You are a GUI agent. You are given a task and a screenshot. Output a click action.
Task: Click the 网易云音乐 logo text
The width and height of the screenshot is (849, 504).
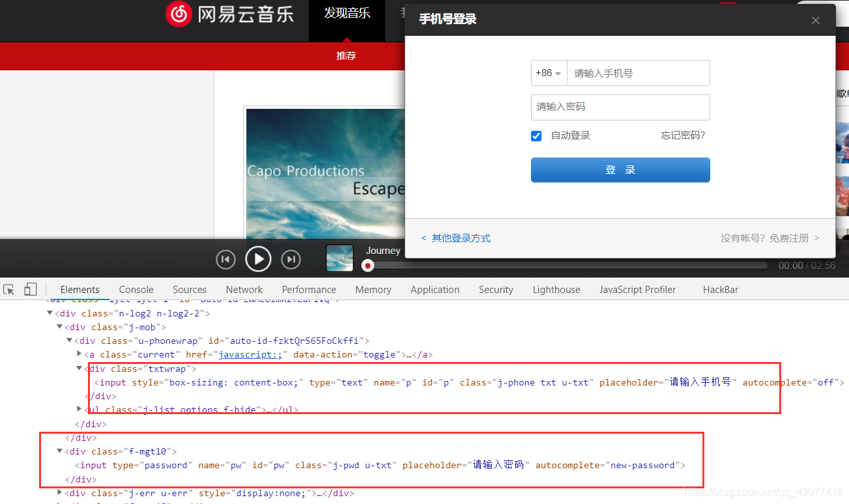click(x=246, y=14)
